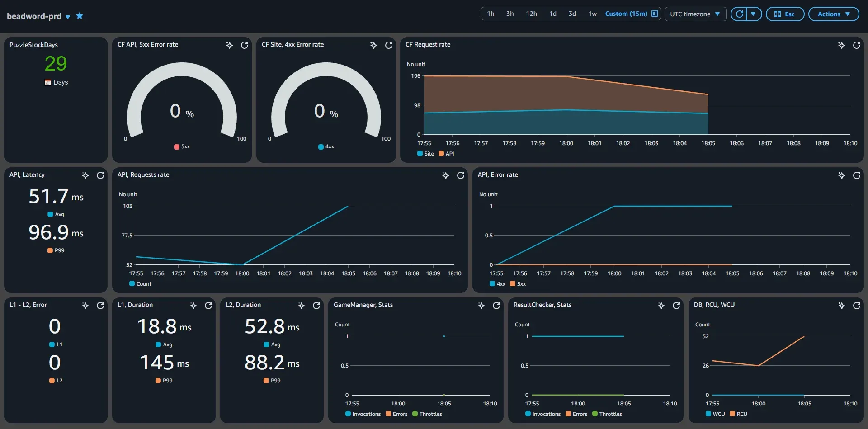Refresh the CF Site 4xx Error rate widget
868x429 pixels.
389,45
